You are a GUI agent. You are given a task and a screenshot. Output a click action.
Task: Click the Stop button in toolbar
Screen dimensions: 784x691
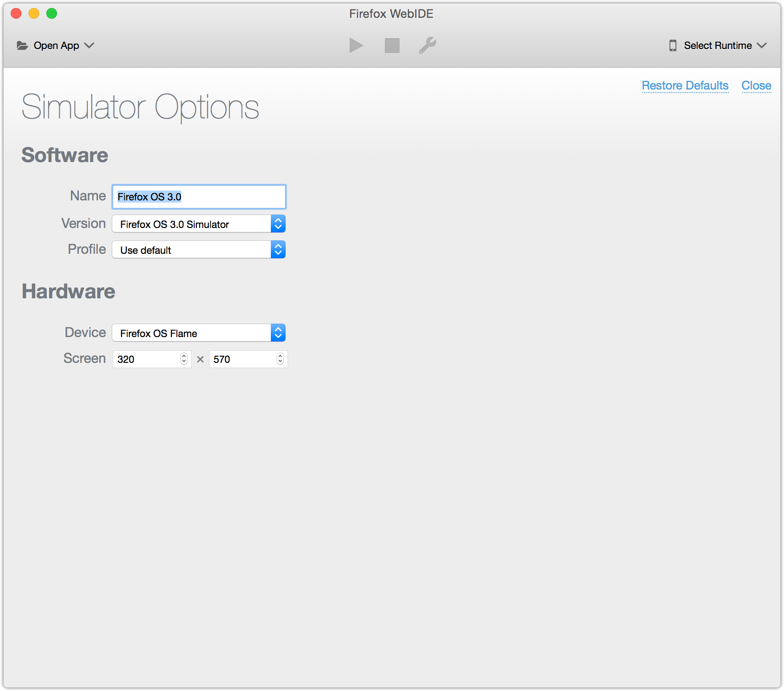tap(392, 45)
